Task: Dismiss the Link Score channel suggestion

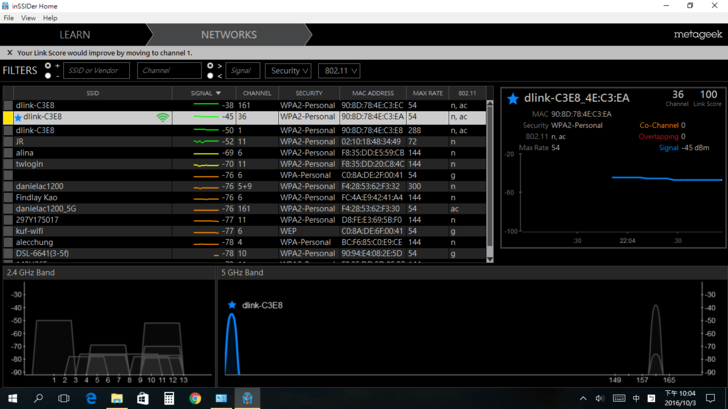Action: click(9, 53)
